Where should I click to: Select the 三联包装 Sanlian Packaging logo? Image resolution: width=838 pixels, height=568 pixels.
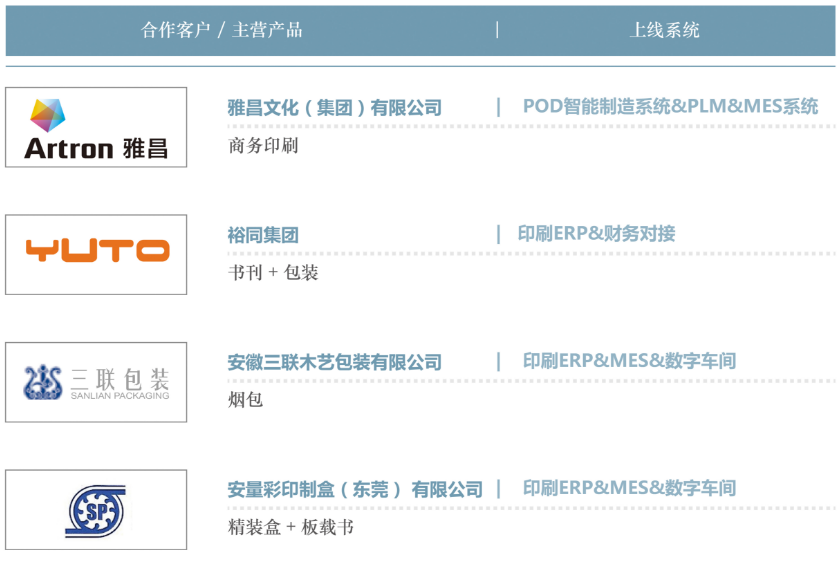(96, 382)
